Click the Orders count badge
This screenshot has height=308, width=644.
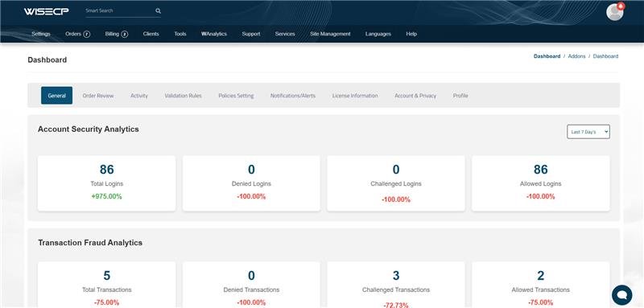pyautogui.click(x=87, y=34)
